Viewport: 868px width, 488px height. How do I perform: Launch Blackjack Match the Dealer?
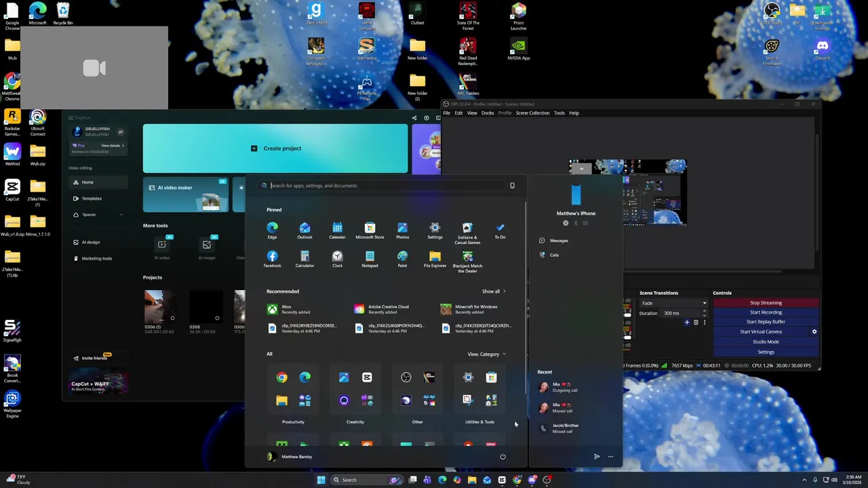click(467, 262)
